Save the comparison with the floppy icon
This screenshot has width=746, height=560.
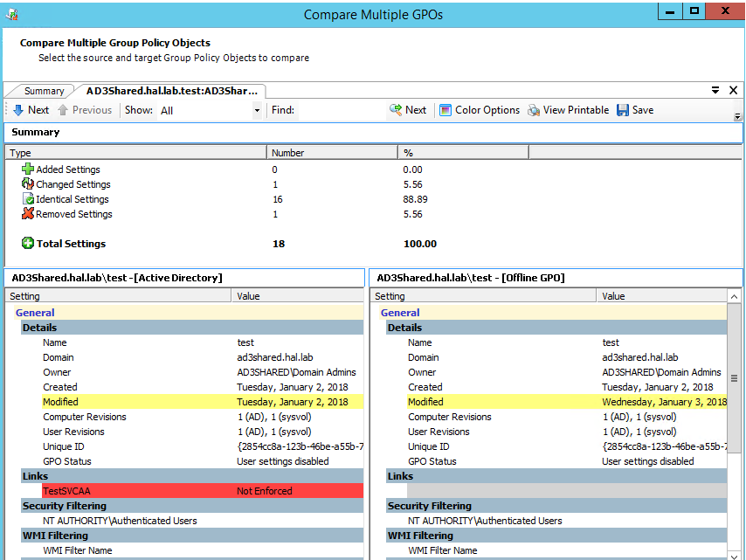623,110
